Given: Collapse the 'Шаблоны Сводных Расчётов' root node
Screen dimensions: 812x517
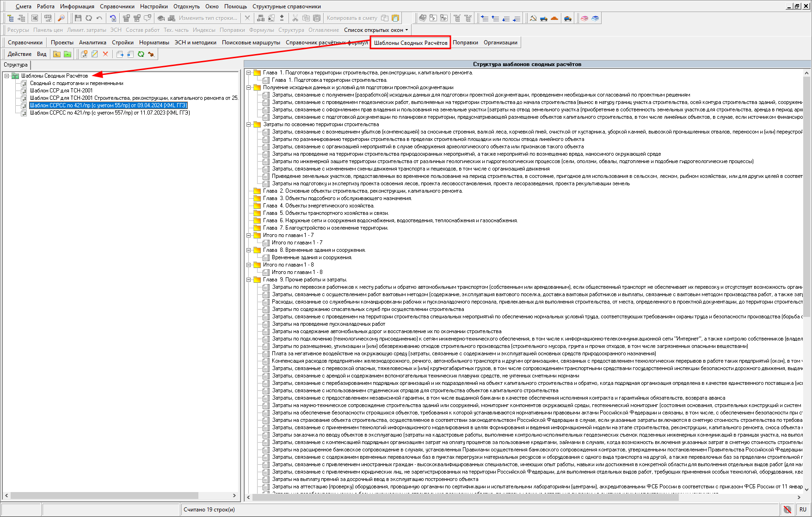Looking at the screenshot, I should pos(7,76).
